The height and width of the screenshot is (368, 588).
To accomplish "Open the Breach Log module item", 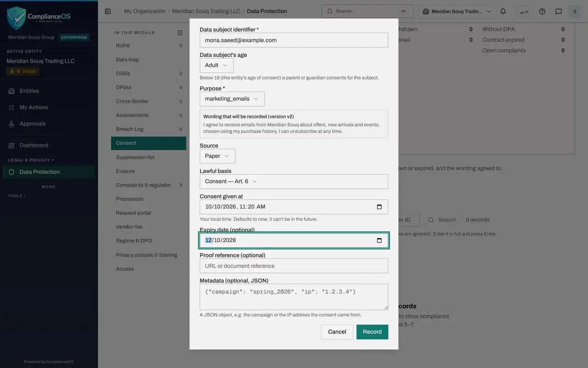I will (149, 129).
